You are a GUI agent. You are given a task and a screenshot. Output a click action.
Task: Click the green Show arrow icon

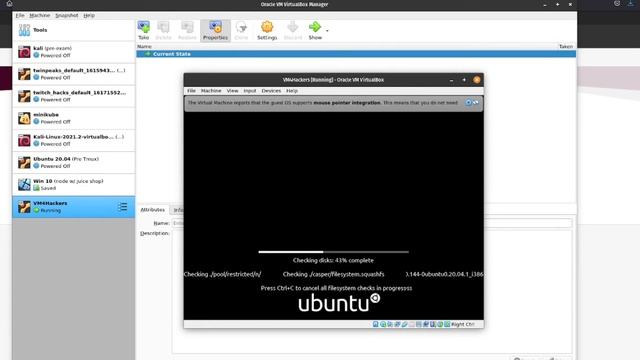pyautogui.click(x=315, y=27)
